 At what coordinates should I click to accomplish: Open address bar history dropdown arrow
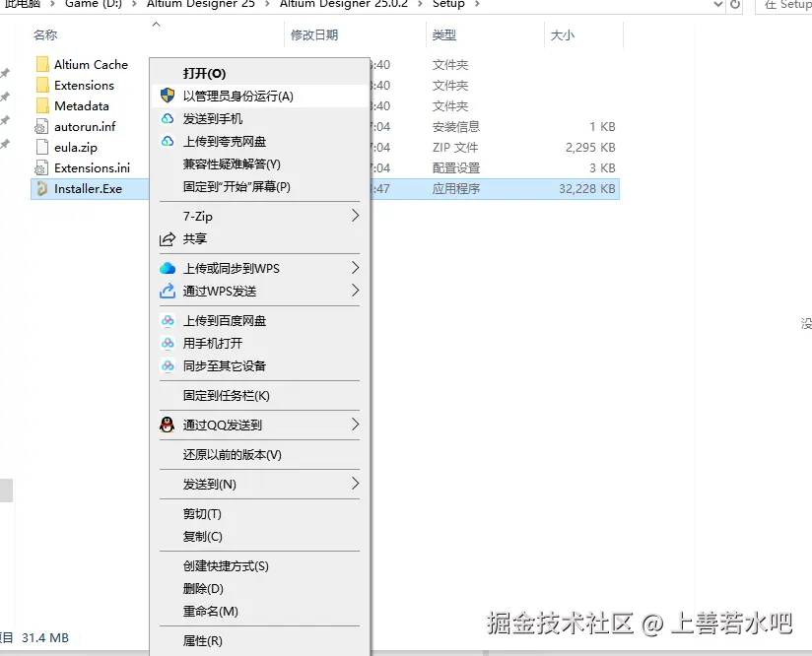(x=717, y=5)
